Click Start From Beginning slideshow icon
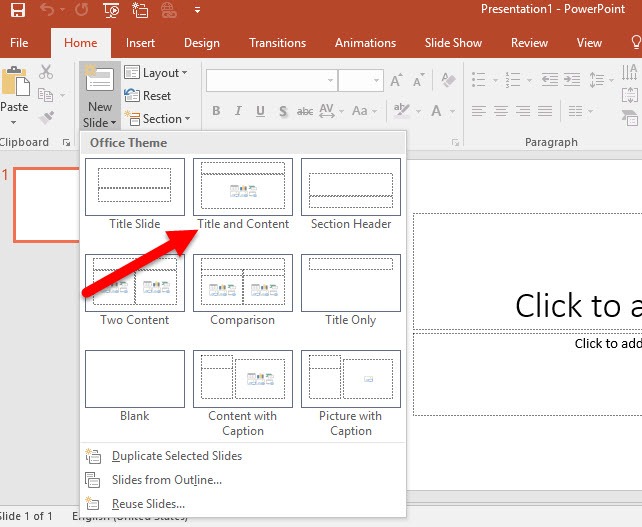Viewport: 642px width, 527px height. click(111, 9)
